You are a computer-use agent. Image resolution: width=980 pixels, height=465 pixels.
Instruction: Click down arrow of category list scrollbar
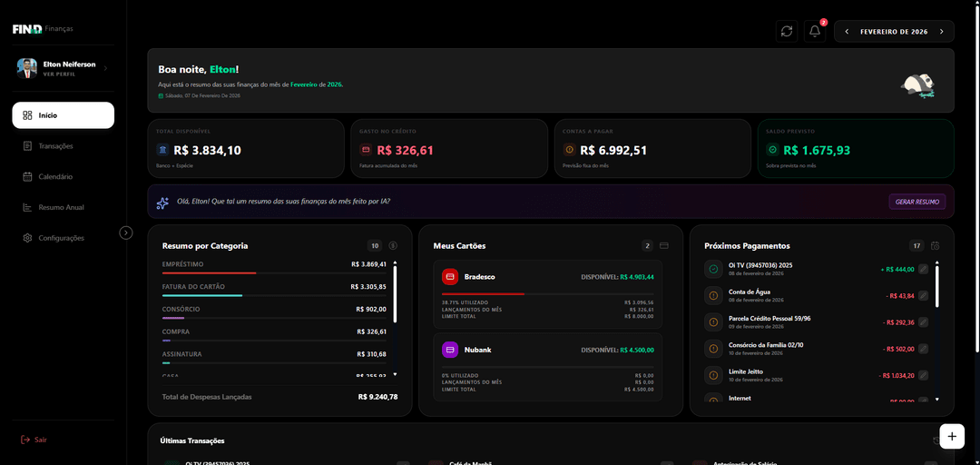(395, 373)
